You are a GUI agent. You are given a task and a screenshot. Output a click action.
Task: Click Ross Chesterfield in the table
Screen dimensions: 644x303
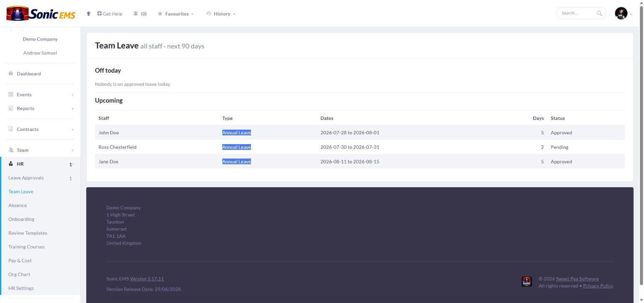[x=117, y=147]
